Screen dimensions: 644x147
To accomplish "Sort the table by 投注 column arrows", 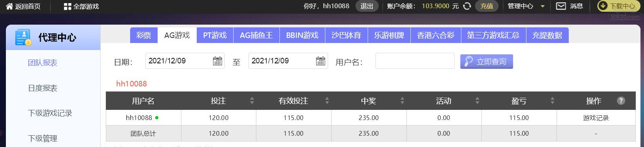I will click(252, 101).
